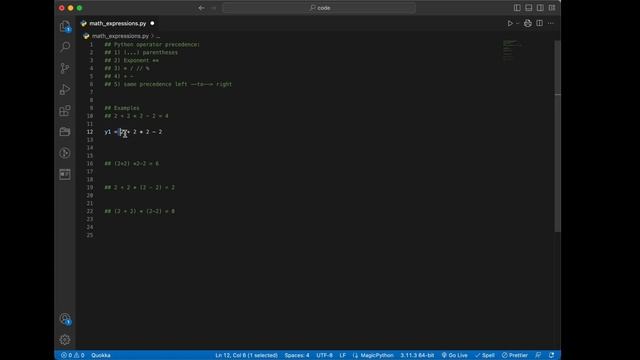This screenshot has width=640, height=360.
Task: Toggle the Spell checker status item
Action: 484,355
